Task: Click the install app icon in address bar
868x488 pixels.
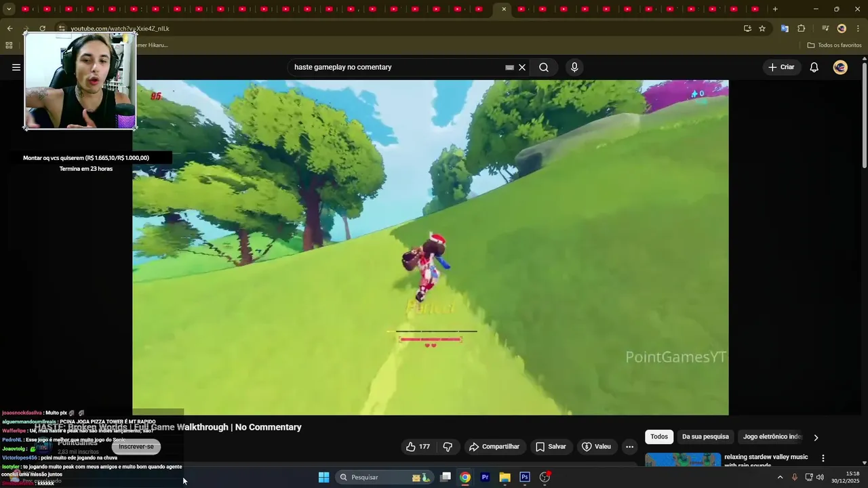Action: click(747, 28)
